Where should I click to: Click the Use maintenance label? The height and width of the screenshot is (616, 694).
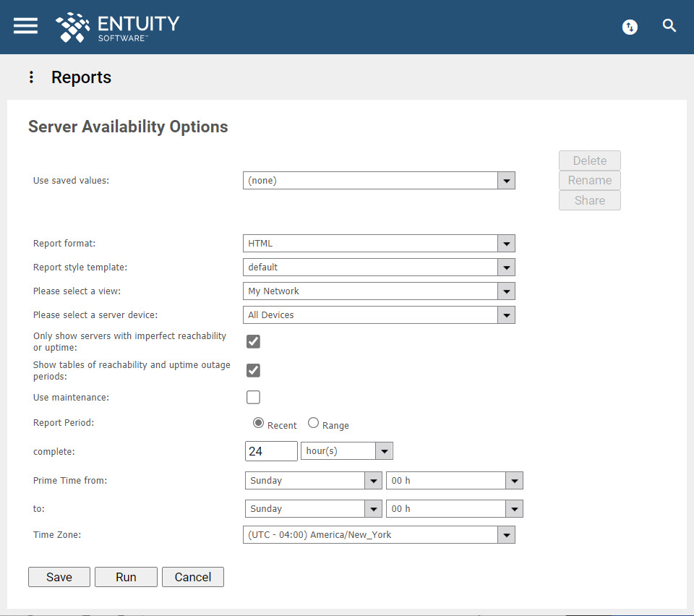tap(72, 398)
